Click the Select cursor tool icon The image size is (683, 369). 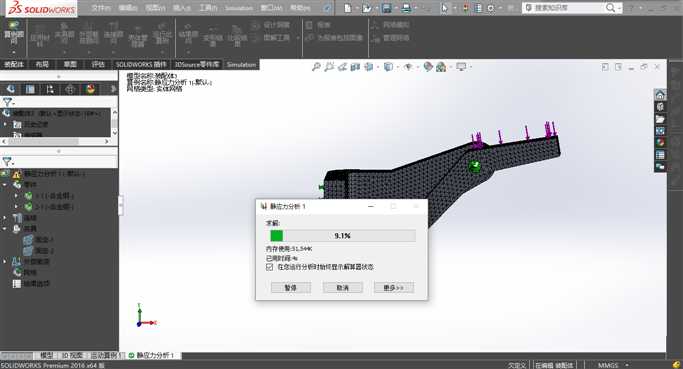point(445,8)
